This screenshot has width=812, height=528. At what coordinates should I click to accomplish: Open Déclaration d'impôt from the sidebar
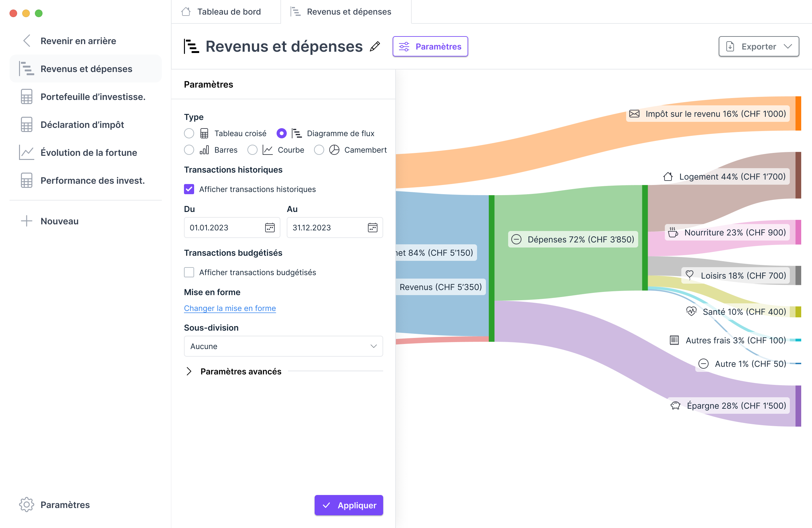point(82,125)
